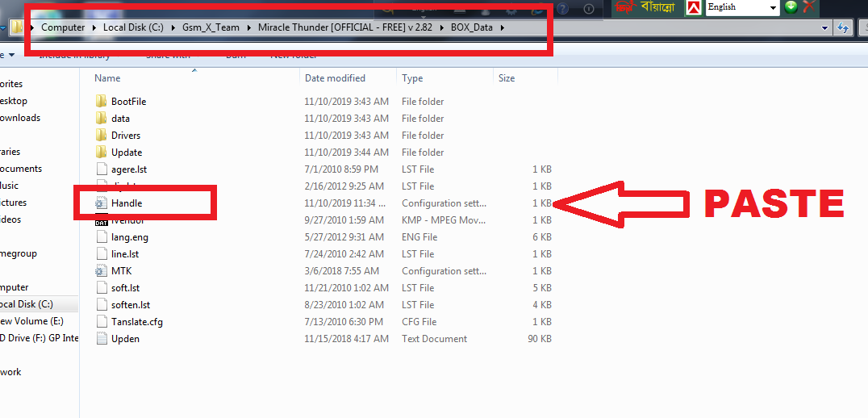Expand the arrow after Local Disk (C:) in breadcrumb
The height and width of the screenshot is (418, 868).
[173, 27]
